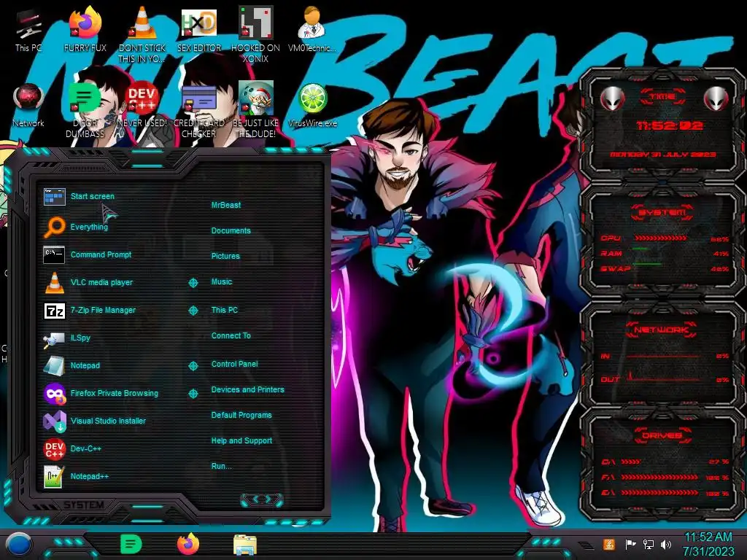Click the right alien head on Time widget

[x=715, y=98]
